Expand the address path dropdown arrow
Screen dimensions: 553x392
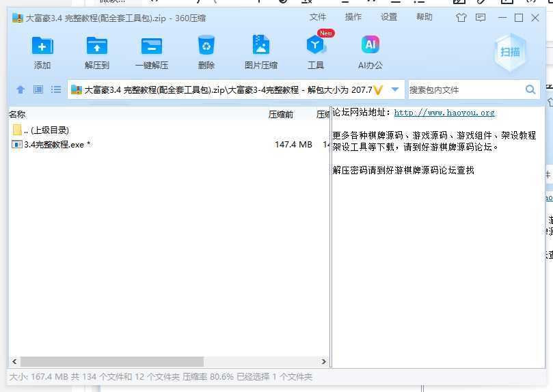[x=394, y=89]
